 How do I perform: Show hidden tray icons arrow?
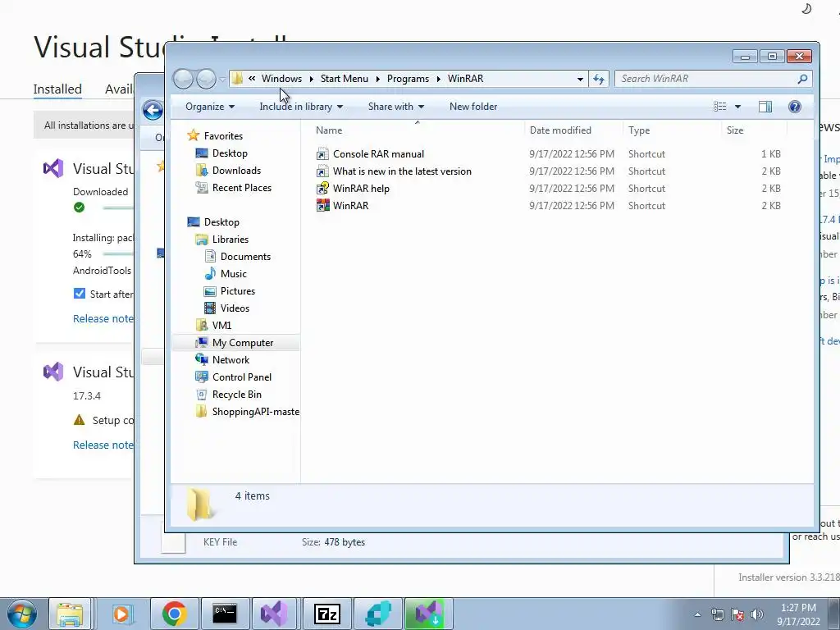(x=697, y=614)
